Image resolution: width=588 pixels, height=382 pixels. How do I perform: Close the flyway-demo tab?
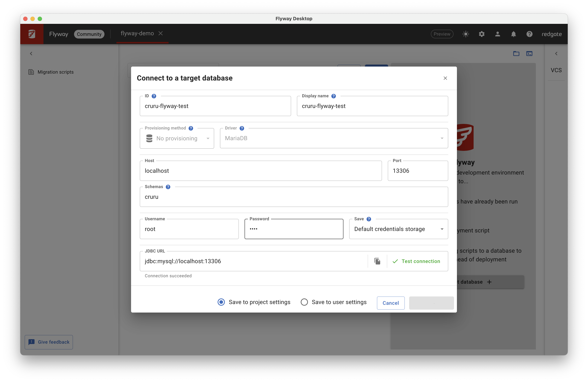click(x=161, y=33)
